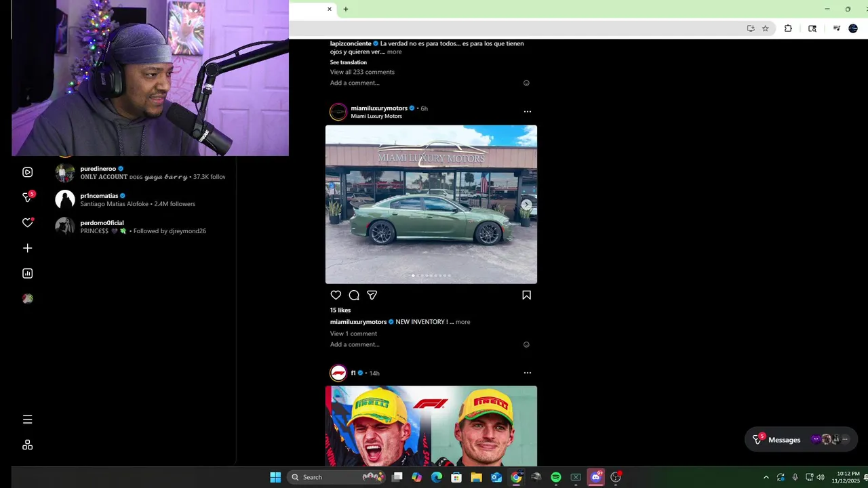Viewport: 868px width, 488px height.
Task: Like the miamiluxurymotors post
Action: click(336, 295)
